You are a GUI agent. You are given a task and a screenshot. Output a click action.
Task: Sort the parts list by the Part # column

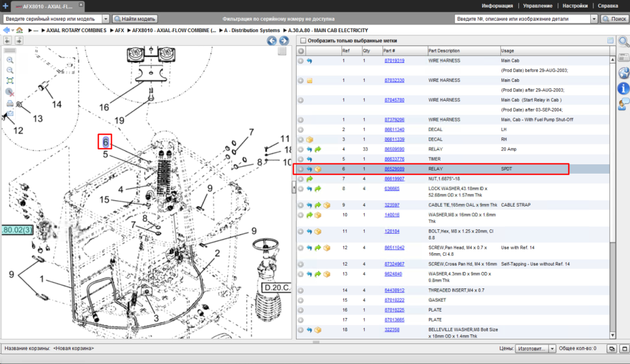pyautogui.click(x=404, y=51)
